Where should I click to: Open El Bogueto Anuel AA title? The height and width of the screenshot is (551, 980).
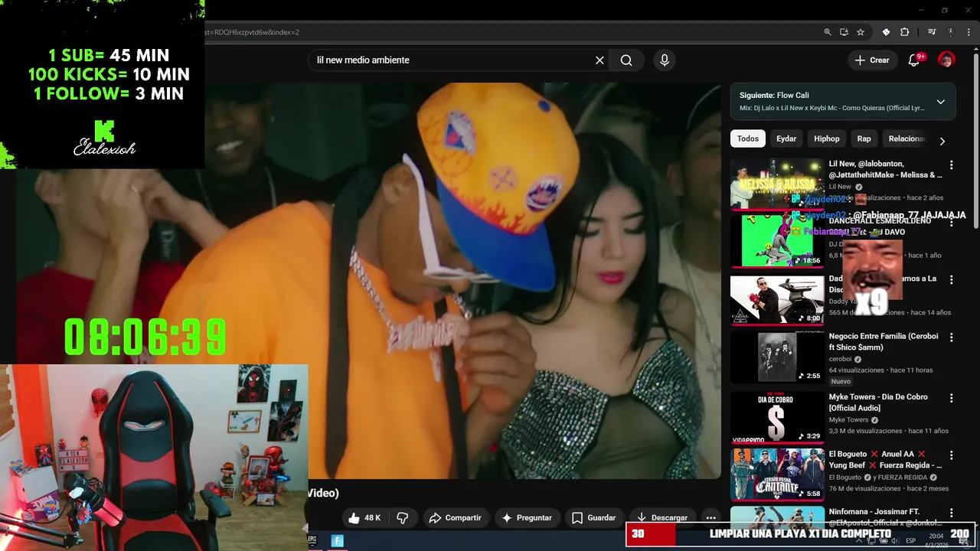coord(885,459)
